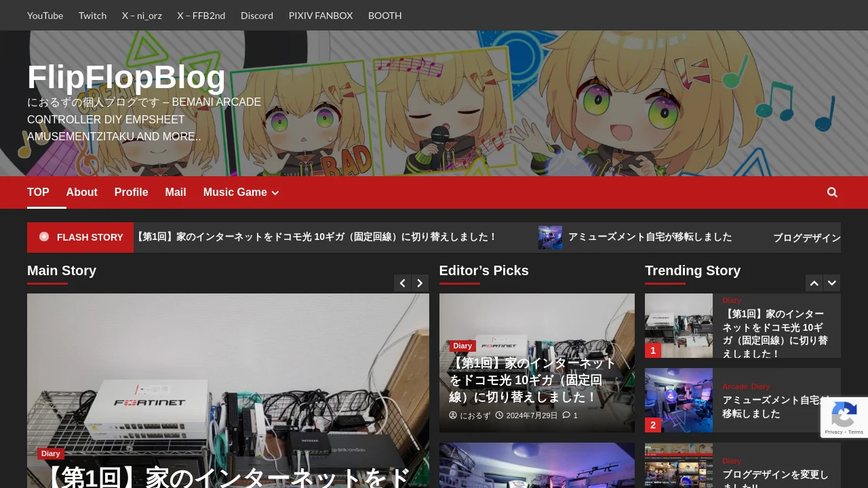Screen dimensions: 868x488
Task: Click the FLASH STORY label
Action: (90, 237)
